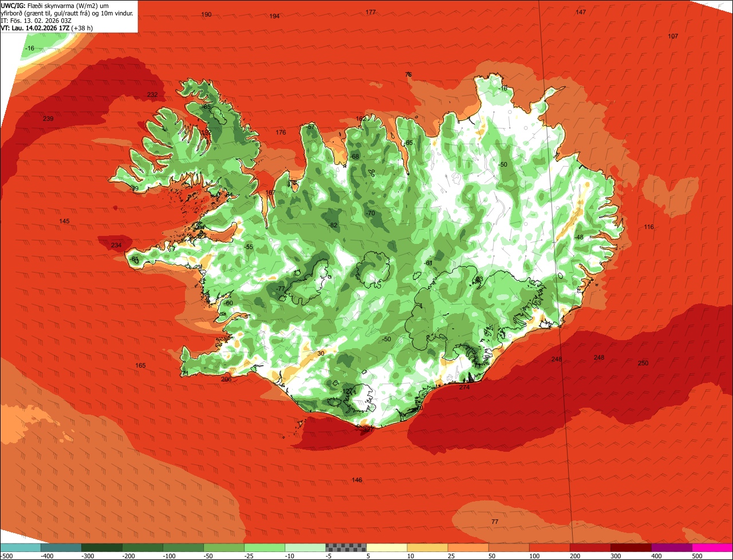Screen dimensions: 733x560
Task: Click the initial time text 'IT: Fös. 13. 02. 2026 03Z'
Action: [36, 20]
